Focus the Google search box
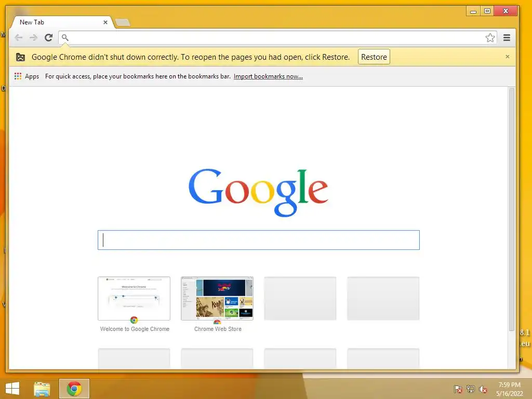This screenshot has width=532, height=399. pyautogui.click(x=259, y=240)
